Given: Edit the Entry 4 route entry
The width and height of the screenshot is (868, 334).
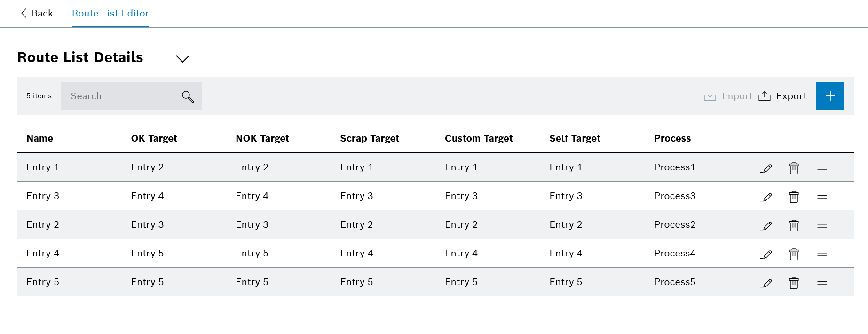Looking at the screenshot, I should [766, 254].
